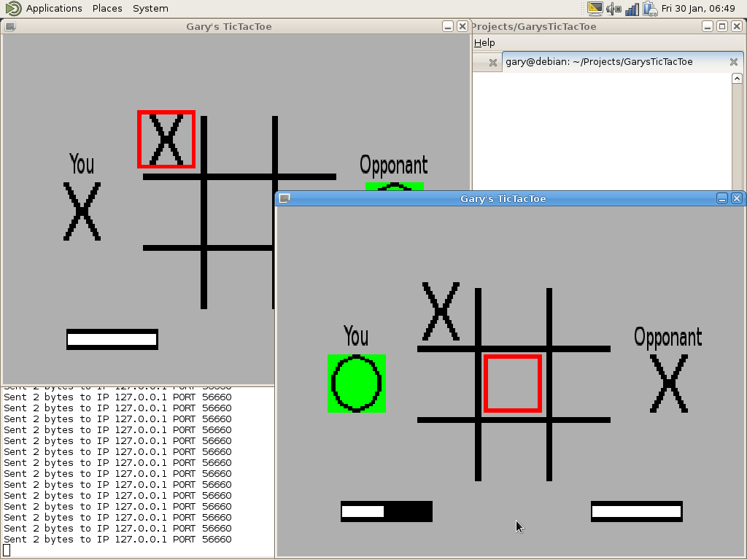The image size is (747, 560).
Task: Minimize the front Gary's TicTacToe window
Action: [x=721, y=198]
